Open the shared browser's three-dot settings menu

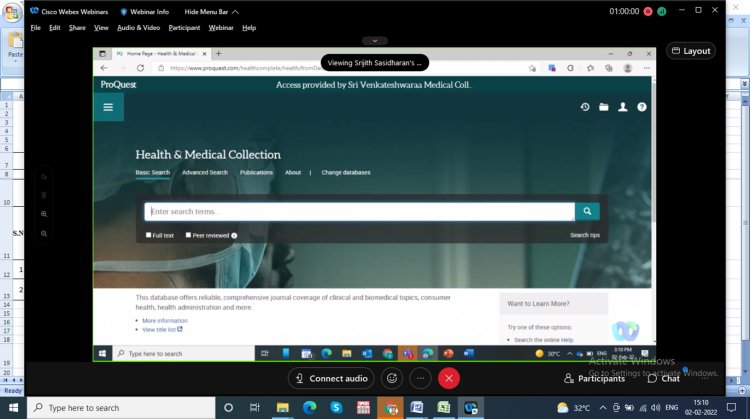(647, 68)
